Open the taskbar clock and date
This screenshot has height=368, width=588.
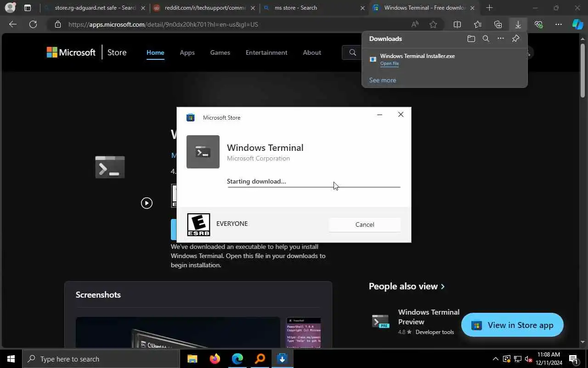click(x=548, y=359)
